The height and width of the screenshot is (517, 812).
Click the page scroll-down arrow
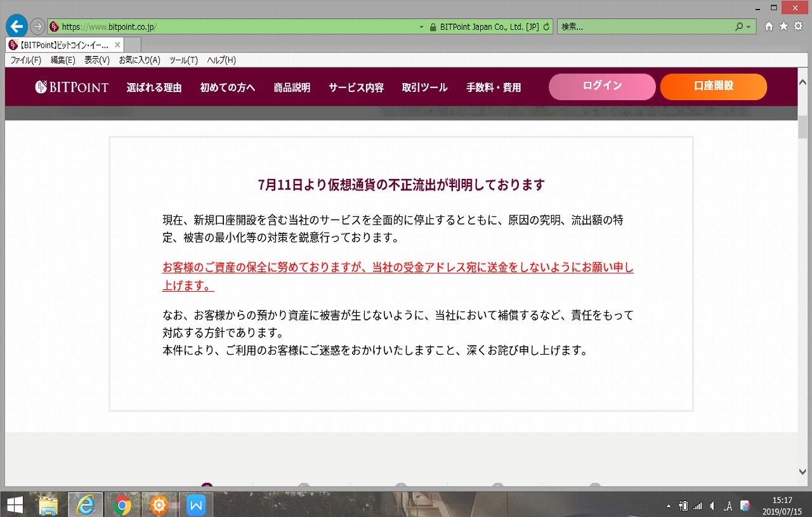pos(802,471)
